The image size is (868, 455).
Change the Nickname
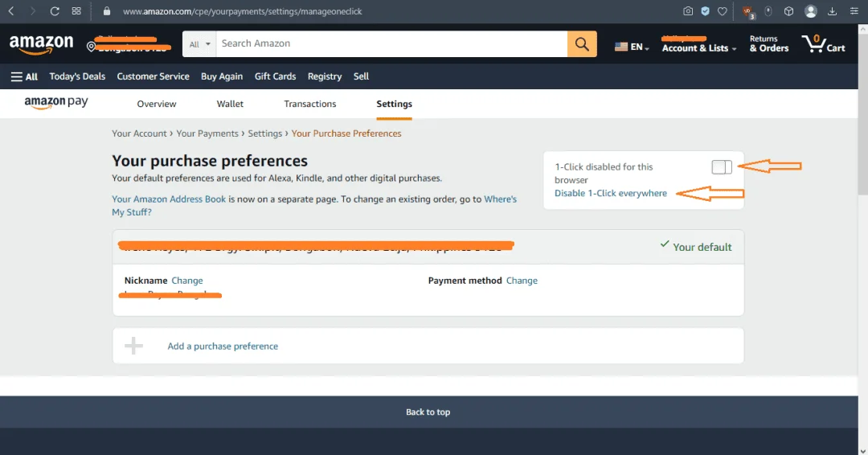[187, 281]
